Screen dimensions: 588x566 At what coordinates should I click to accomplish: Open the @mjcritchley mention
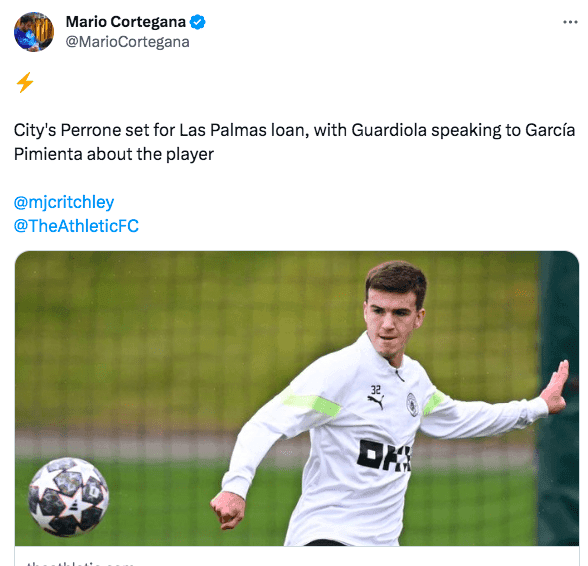tap(64, 203)
